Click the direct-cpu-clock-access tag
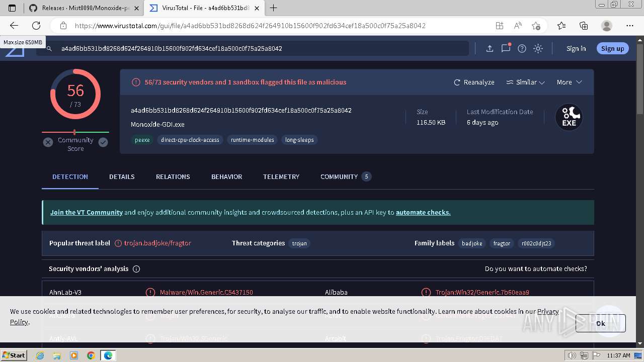 190,140
